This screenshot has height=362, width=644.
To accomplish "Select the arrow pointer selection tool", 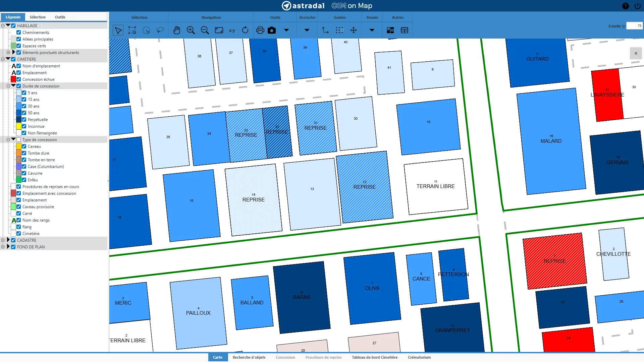I will [x=118, y=31].
